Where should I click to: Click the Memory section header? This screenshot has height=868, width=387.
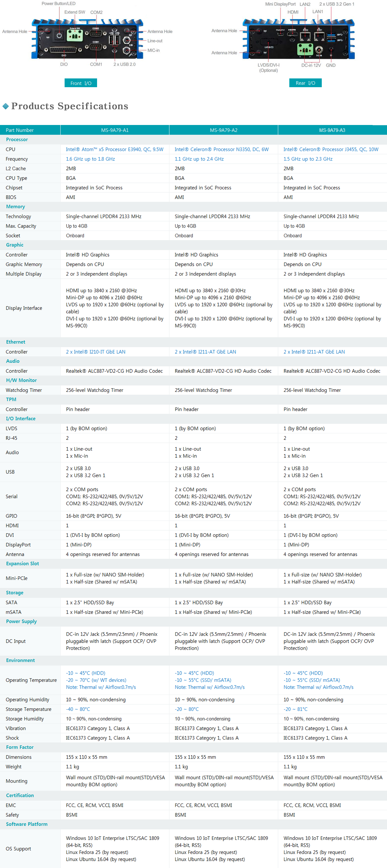pos(16,207)
